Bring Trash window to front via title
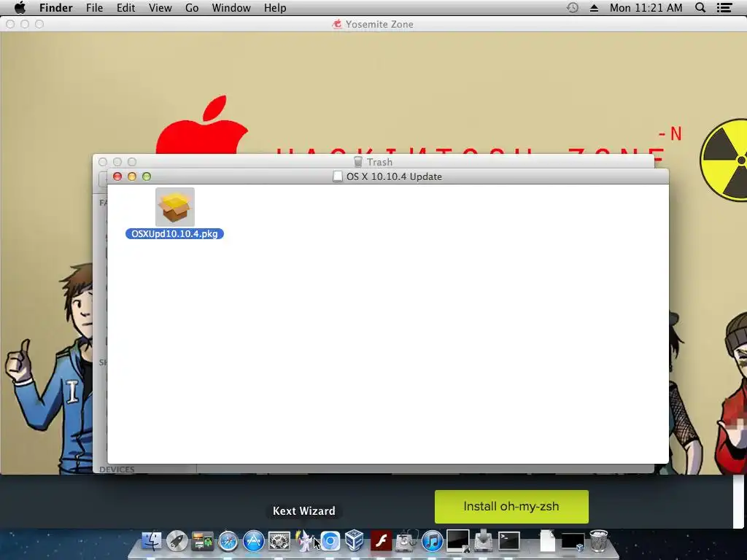This screenshot has width=747, height=560. pos(379,162)
